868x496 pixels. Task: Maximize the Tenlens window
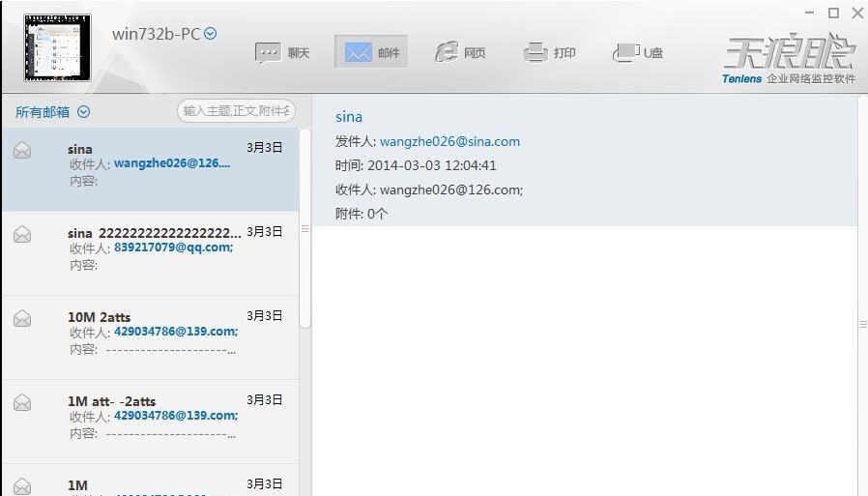click(x=833, y=13)
